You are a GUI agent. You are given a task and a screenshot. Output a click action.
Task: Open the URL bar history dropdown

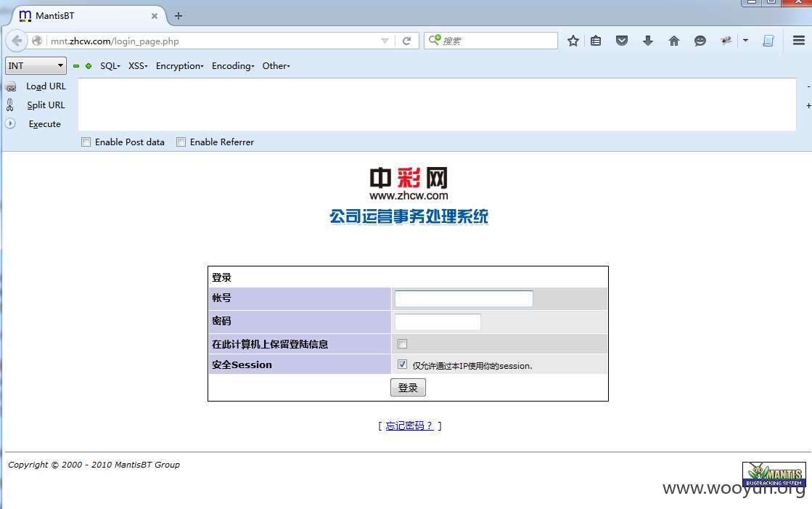(385, 41)
